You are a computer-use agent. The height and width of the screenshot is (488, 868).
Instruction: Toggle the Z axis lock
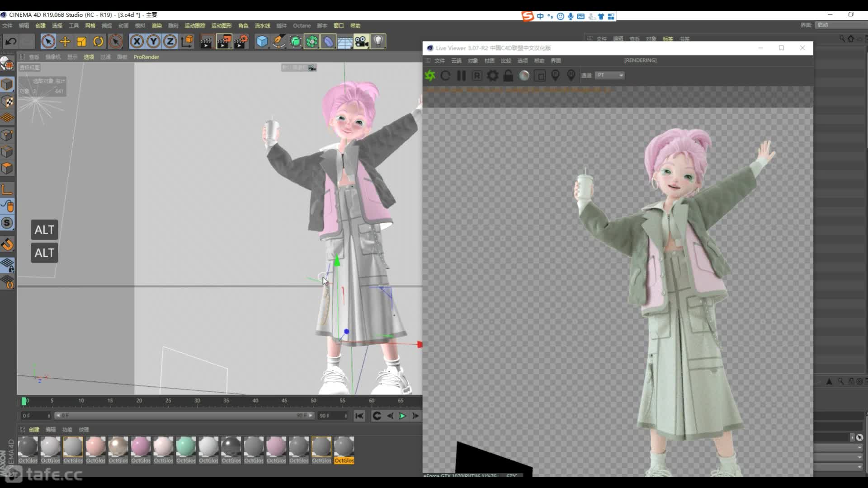tap(170, 42)
